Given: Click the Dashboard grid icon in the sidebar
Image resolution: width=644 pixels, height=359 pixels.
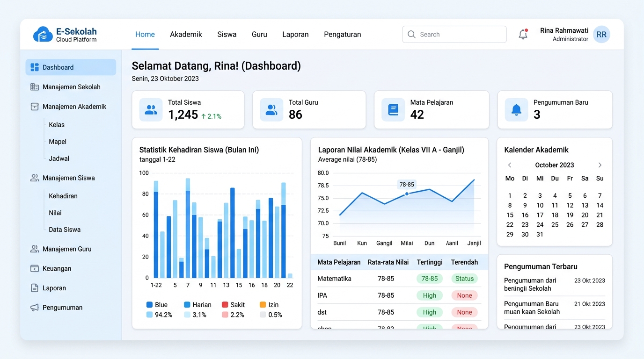Looking at the screenshot, I should pos(35,67).
